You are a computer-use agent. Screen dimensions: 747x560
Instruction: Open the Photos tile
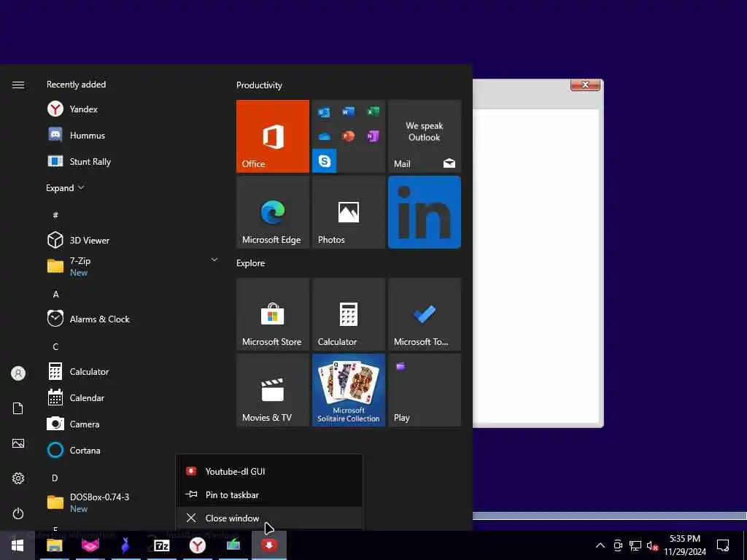click(x=349, y=212)
